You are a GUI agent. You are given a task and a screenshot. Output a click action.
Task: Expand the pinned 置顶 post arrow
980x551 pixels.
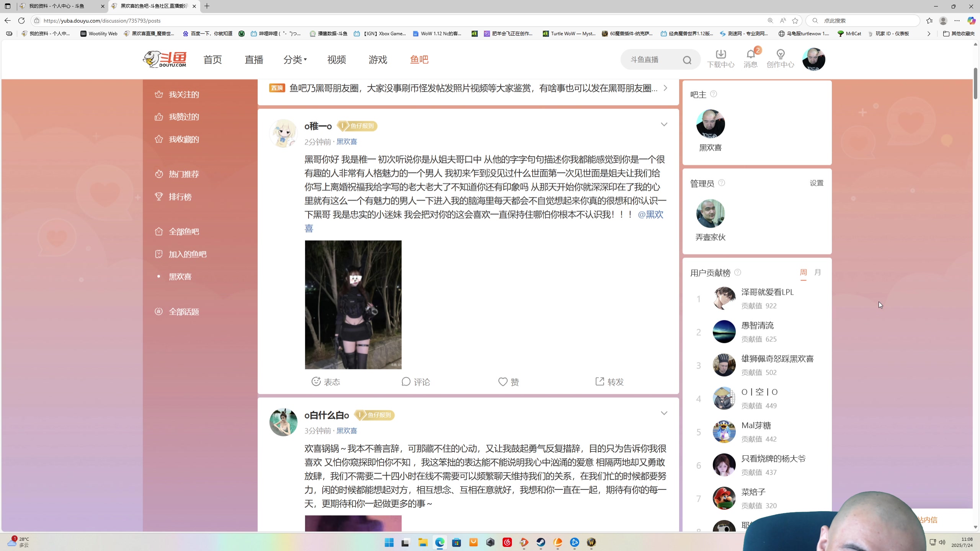665,88
